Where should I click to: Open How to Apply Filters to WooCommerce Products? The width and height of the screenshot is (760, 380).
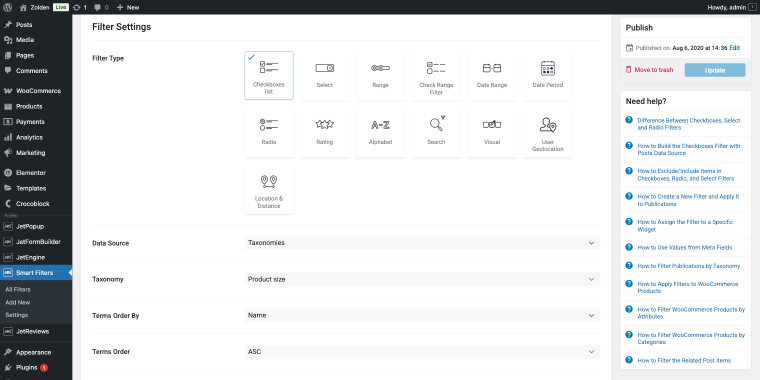[x=688, y=287]
